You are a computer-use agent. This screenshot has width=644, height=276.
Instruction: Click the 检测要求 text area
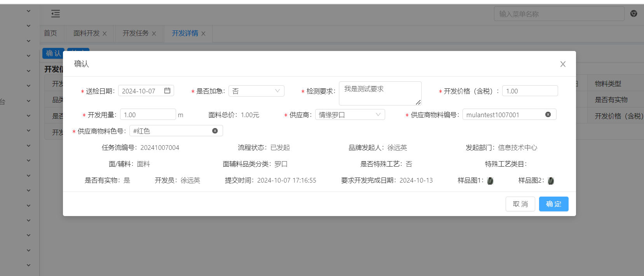pyautogui.click(x=380, y=93)
